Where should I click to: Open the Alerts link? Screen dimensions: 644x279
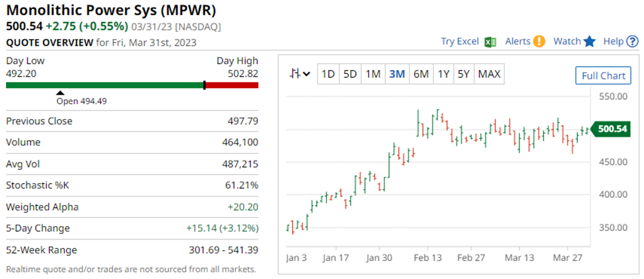[x=518, y=42]
